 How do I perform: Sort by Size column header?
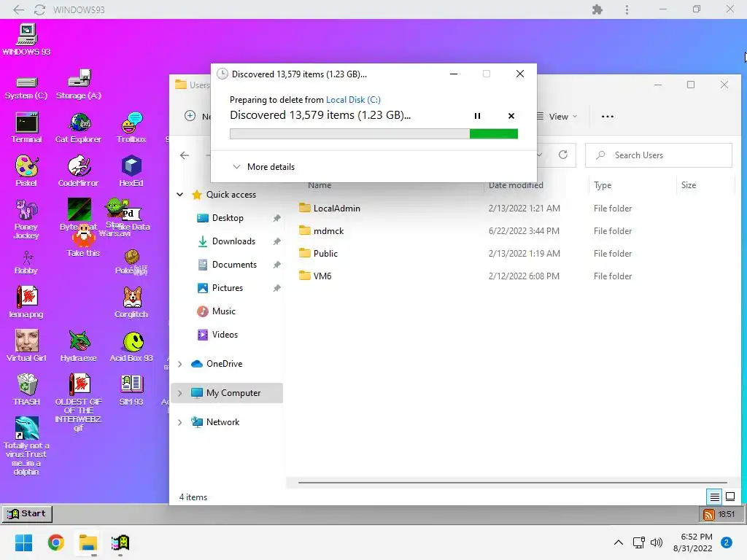(x=689, y=185)
